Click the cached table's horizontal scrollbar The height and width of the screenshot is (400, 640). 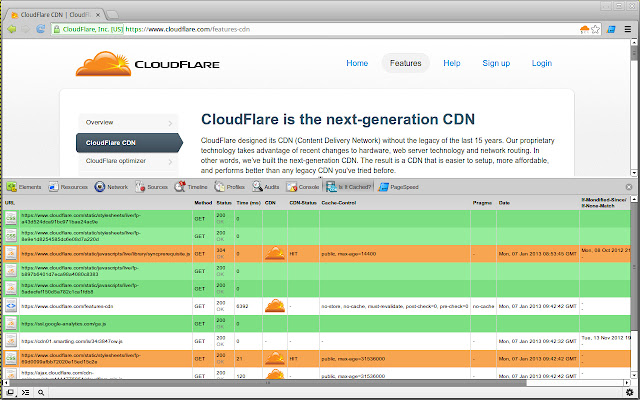click(268, 383)
